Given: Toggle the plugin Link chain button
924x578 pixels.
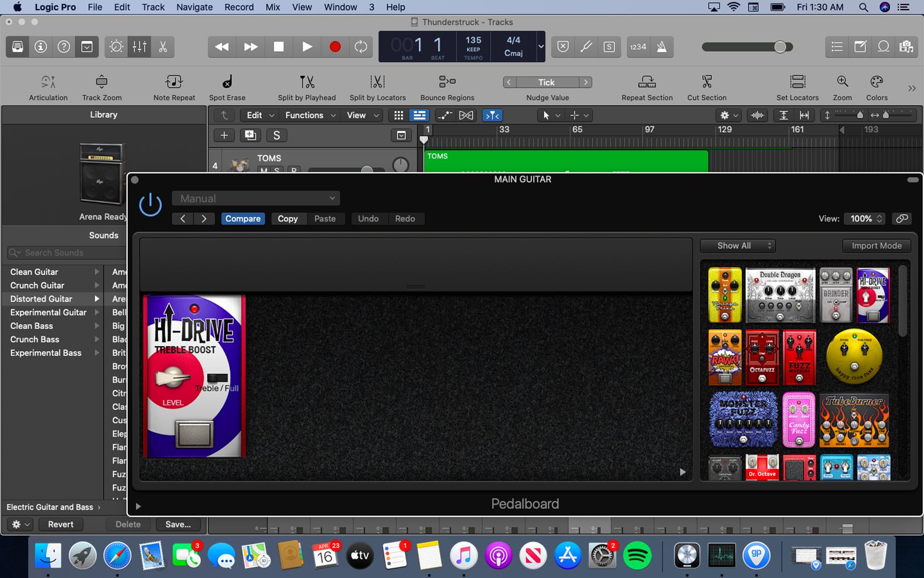Looking at the screenshot, I should [x=902, y=218].
